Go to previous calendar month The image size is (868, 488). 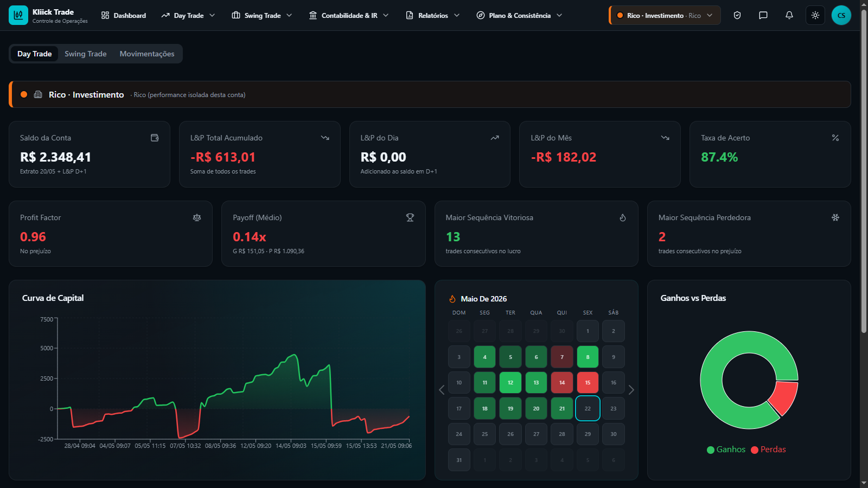pyautogui.click(x=442, y=390)
